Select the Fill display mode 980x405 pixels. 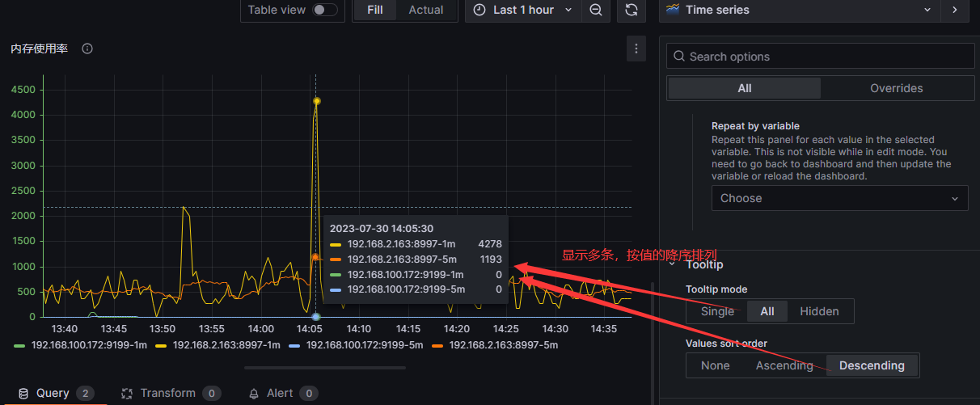(x=375, y=10)
